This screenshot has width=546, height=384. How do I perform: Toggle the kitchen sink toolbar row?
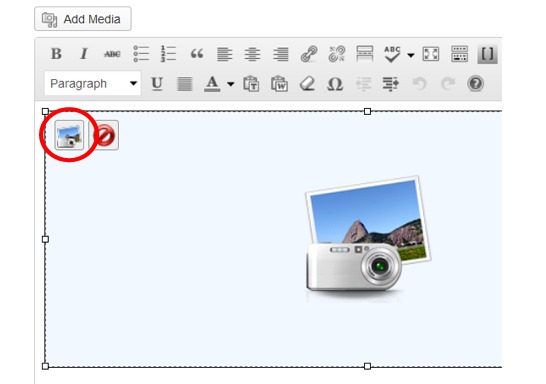click(459, 54)
